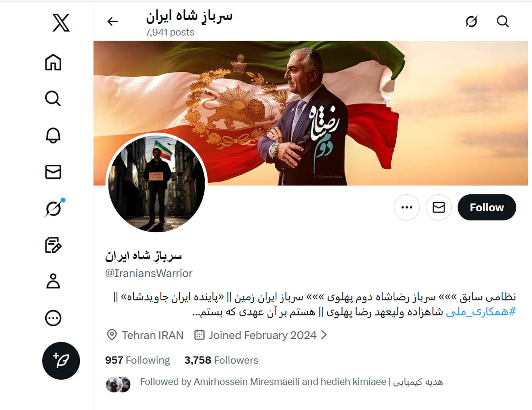Go back using the left arrow
The image size is (532, 410).
113,22
